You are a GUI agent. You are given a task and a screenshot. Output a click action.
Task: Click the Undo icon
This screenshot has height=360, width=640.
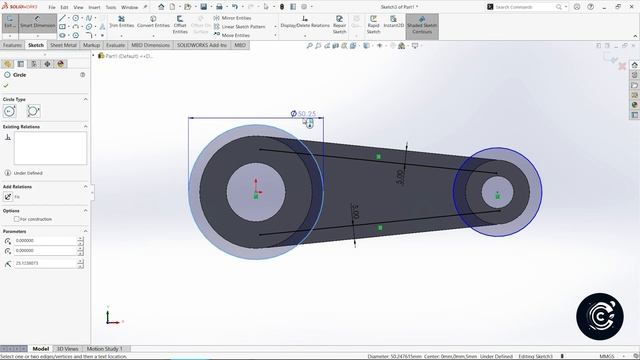tap(235, 7)
